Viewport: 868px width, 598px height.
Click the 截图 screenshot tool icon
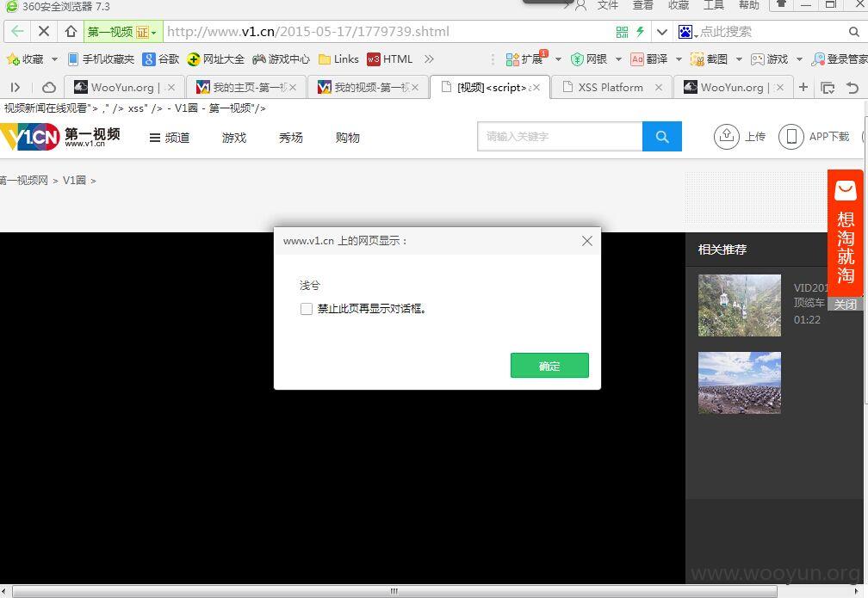[697, 59]
